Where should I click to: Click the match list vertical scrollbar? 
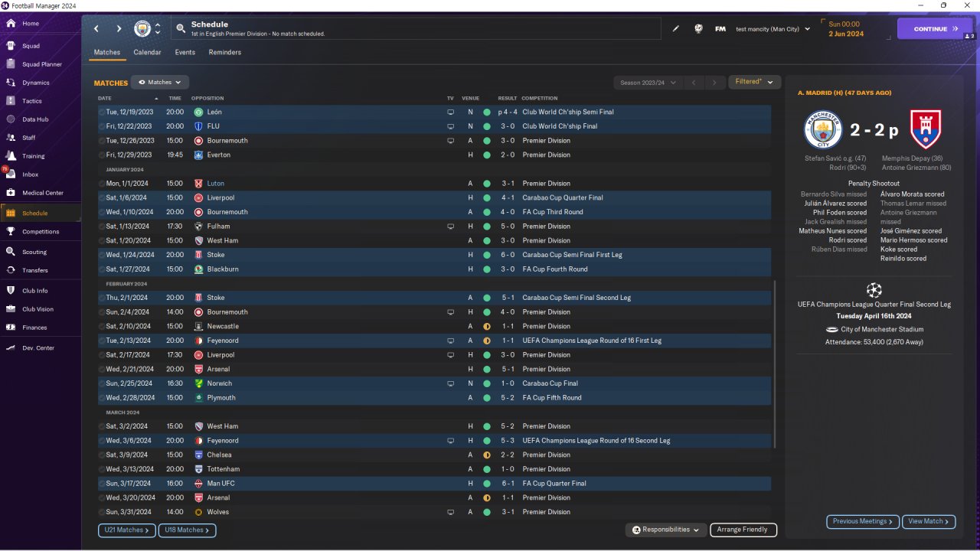point(775,364)
